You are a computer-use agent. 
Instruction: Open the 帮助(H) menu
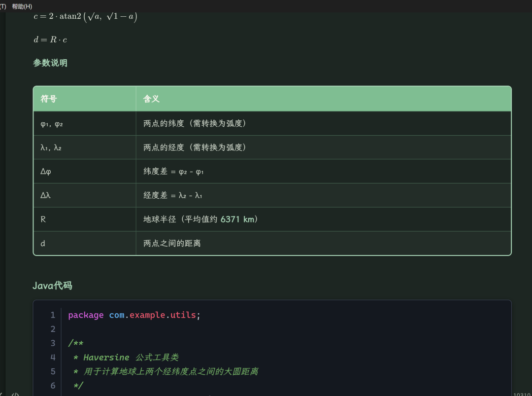(x=22, y=6)
